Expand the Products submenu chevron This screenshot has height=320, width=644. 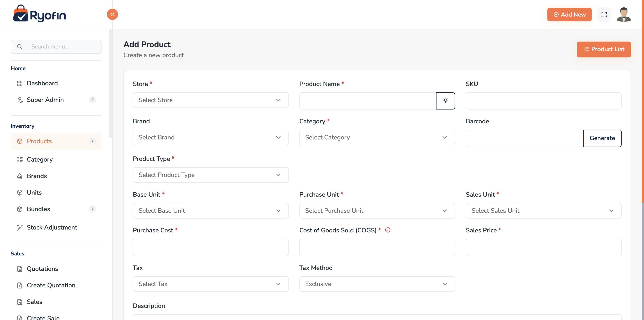tap(93, 141)
